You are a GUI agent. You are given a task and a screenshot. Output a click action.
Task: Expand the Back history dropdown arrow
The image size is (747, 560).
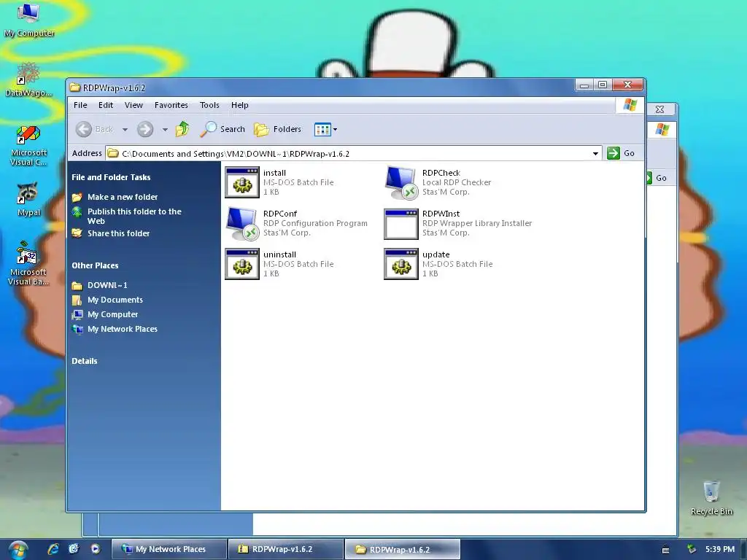(x=125, y=130)
